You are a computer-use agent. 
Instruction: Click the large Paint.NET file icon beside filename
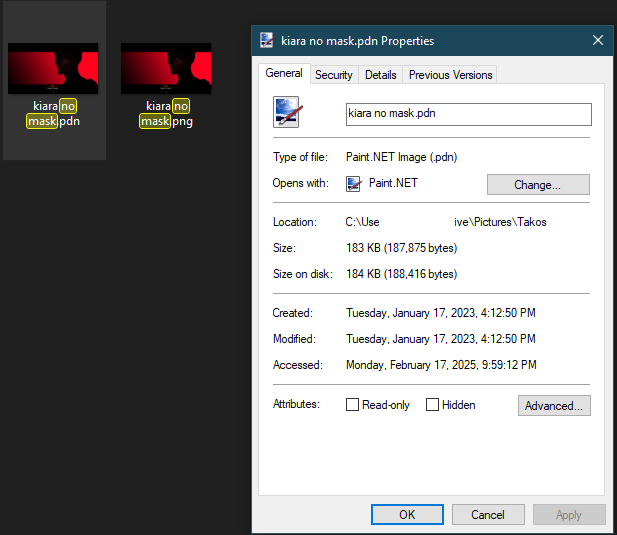pos(288,112)
